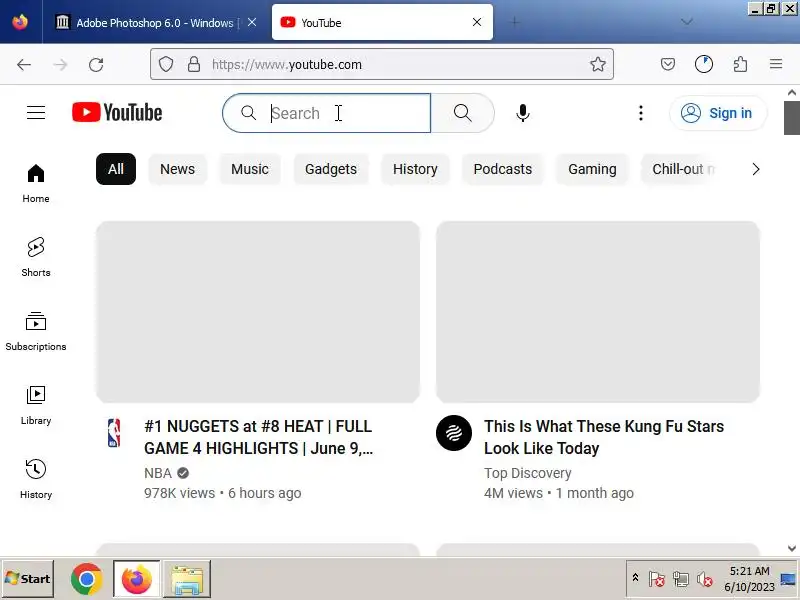This screenshot has height=600, width=800.
Task: Reload the current page
Action: click(x=96, y=64)
